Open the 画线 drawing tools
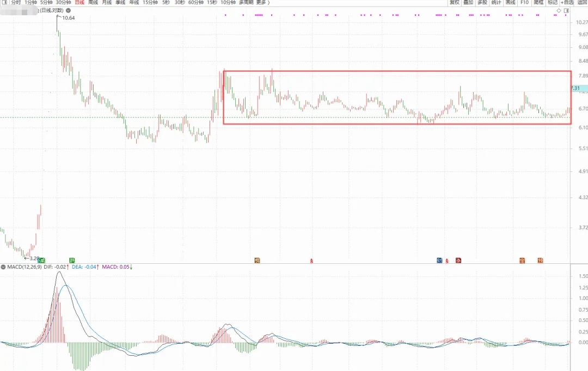This screenshot has height=371, width=588. pos(510,2)
